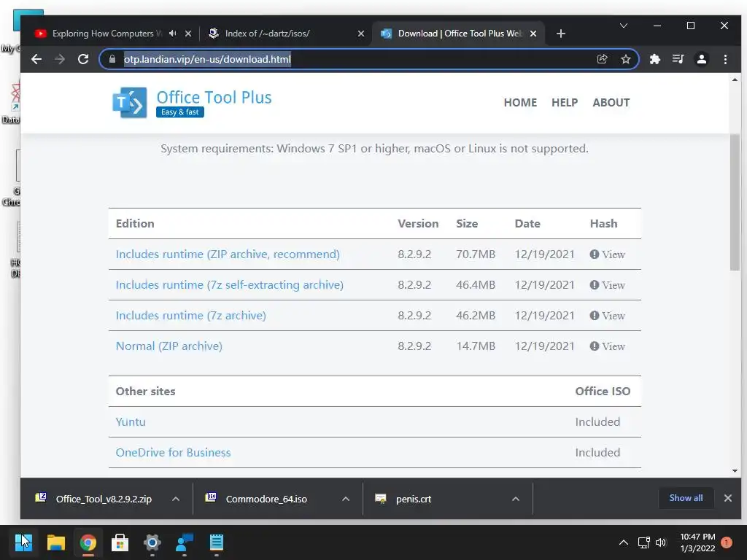The image size is (747, 560).
Task: Click the scrollbar up arrow
Action: tap(735, 79)
